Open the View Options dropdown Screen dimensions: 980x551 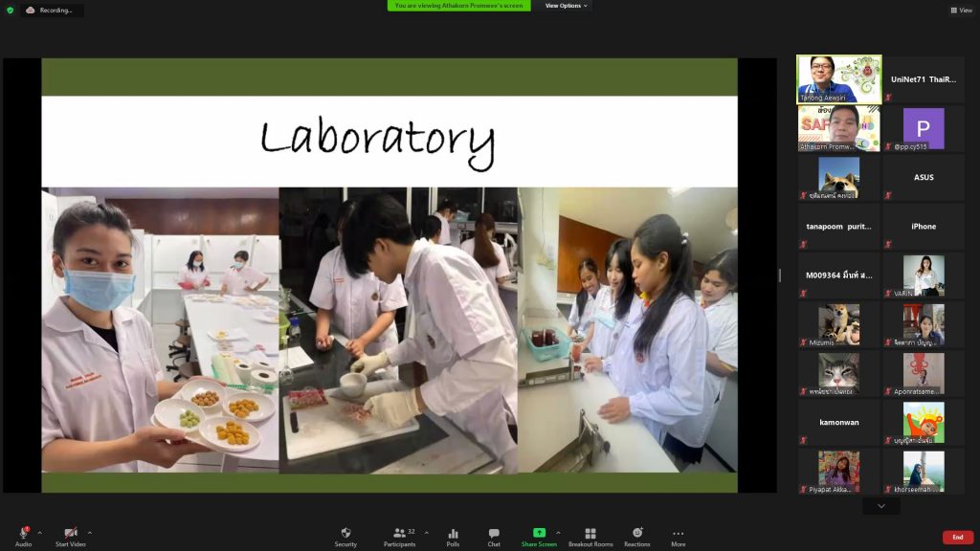pos(567,6)
